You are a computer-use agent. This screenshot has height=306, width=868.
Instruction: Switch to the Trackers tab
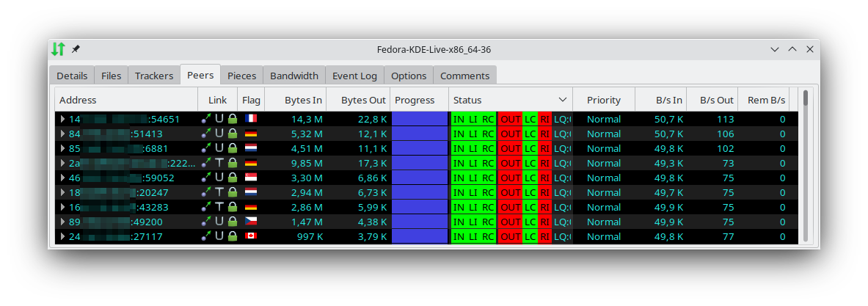tap(154, 76)
